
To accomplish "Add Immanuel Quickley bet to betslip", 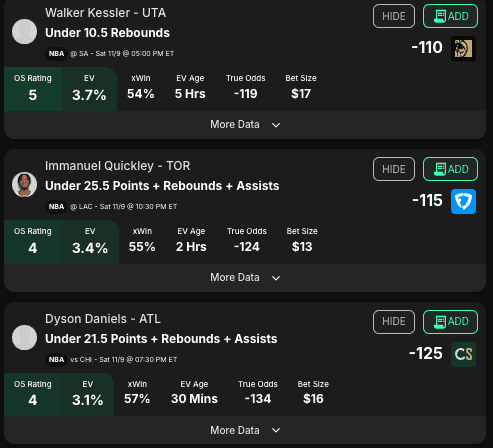I will point(450,169).
